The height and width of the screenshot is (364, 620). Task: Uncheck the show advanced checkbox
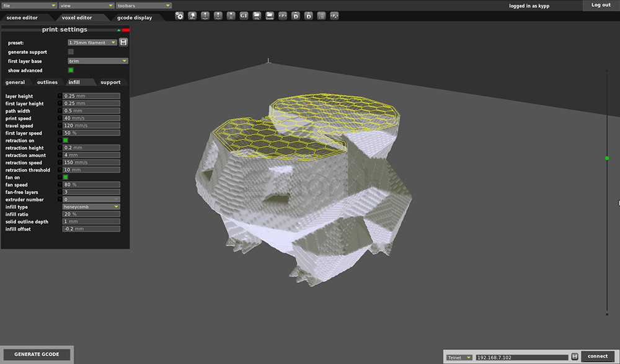(71, 71)
